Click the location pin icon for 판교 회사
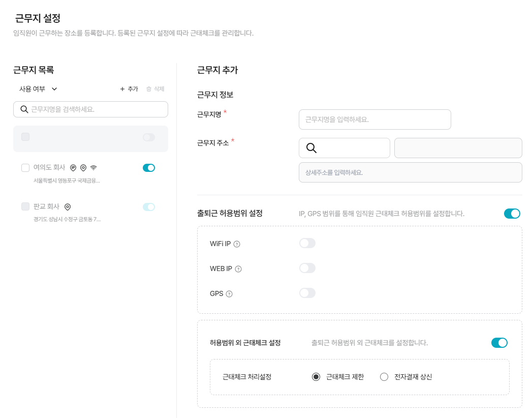This screenshot has width=532, height=418. click(x=68, y=207)
